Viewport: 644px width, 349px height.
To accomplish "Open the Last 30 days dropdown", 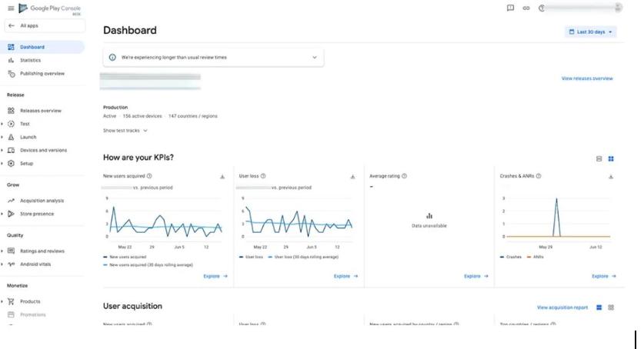I will coord(590,32).
